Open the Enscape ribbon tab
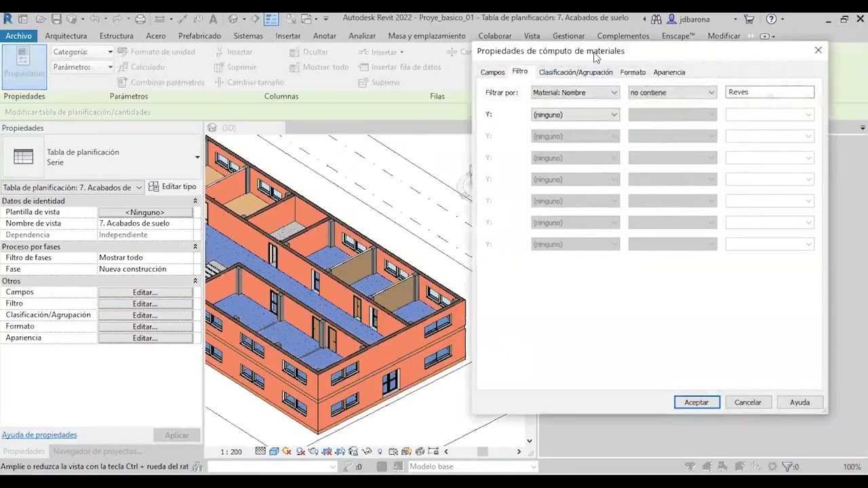This screenshot has width=868, height=488. click(678, 36)
